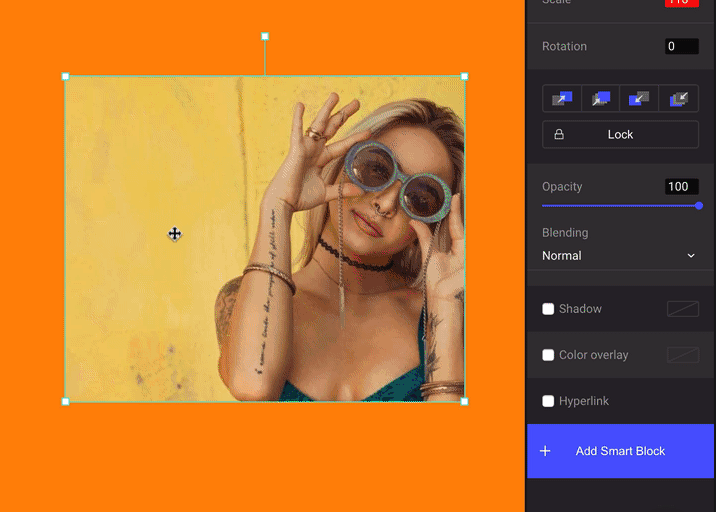Toggle the Color overlay checkbox
The image size is (716, 512).
coord(548,355)
